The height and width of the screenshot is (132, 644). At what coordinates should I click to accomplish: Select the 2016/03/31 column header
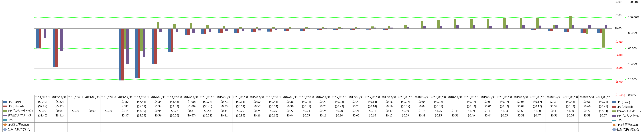tap(274, 97)
